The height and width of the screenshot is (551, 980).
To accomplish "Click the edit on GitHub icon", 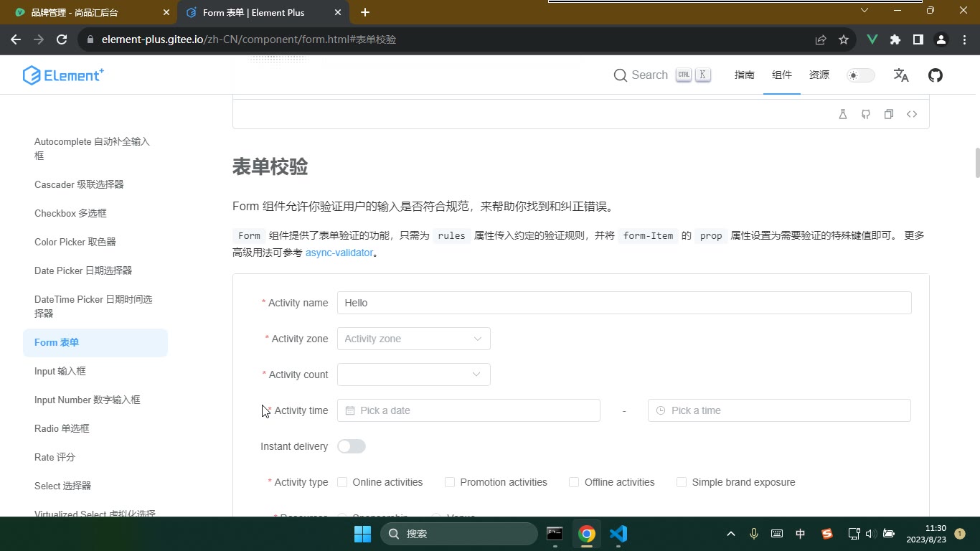I will pos(866,114).
